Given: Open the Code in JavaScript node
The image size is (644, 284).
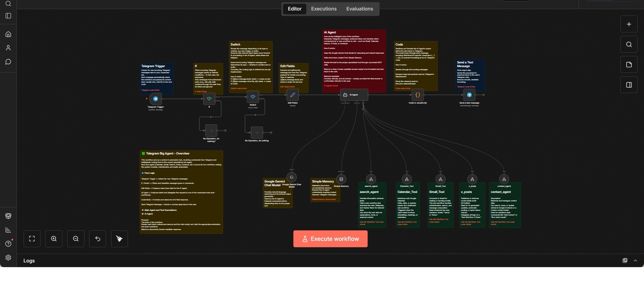Looking at the screenshot, I should (x=418, y=95).
